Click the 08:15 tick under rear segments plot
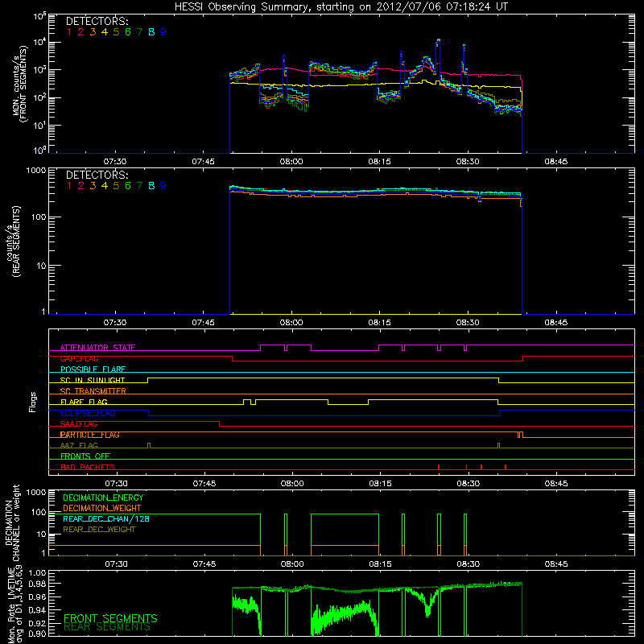The width and height of the screenshot is (644, 644). pyautogui.click(x=379, y=323)
